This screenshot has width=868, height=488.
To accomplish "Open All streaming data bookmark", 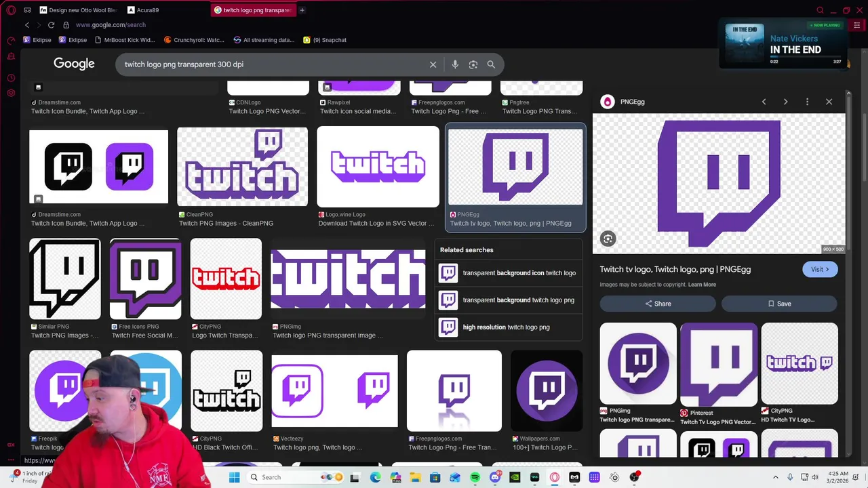I will click(x=264, y=40).
